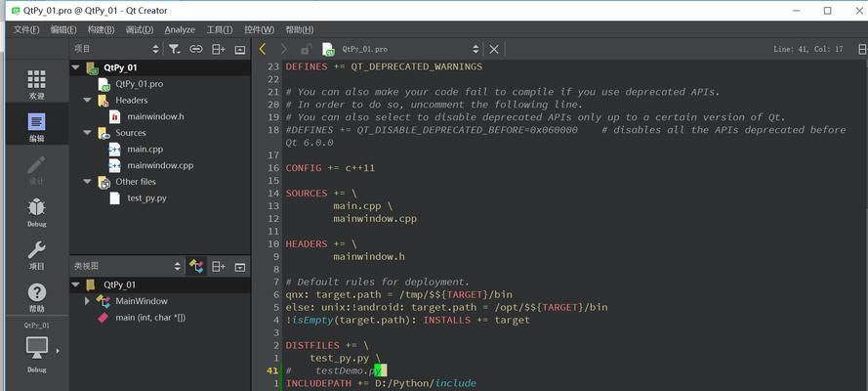The width and height of the screenshot is (868, 391).
Task: Click the 'INCLUDEPATH += D:/Python/include' line
Action: 381,383
